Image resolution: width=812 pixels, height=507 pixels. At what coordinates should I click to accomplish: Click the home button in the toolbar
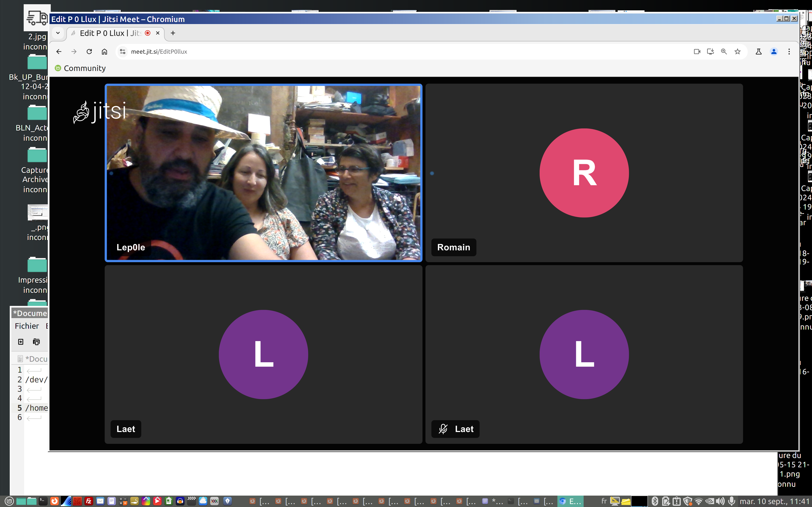[104, 52]
